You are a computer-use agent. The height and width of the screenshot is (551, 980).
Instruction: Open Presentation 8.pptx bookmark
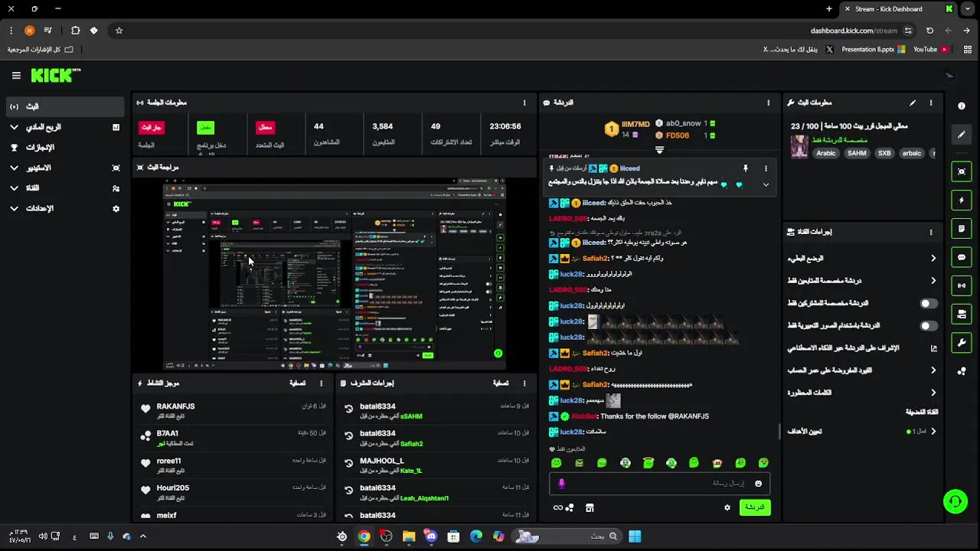pyautogui.click(x=873, y=49)
